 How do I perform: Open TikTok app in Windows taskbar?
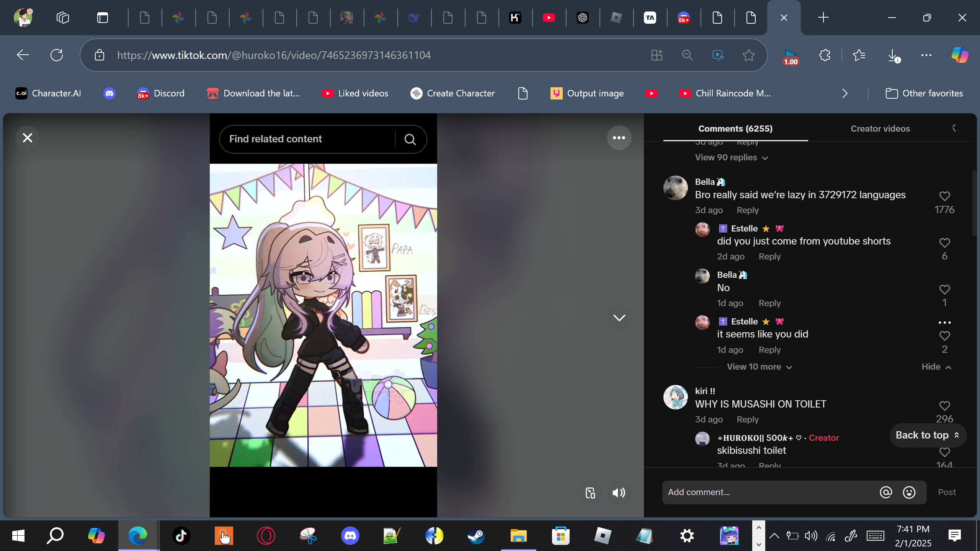pyautogui.click(x=181, y=536)
